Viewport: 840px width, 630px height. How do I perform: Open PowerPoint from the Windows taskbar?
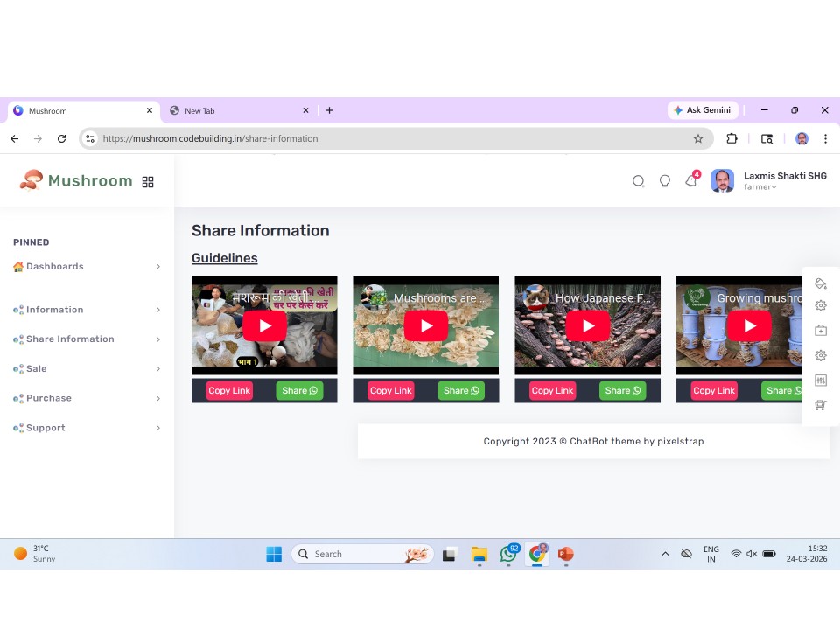[565, 554]
